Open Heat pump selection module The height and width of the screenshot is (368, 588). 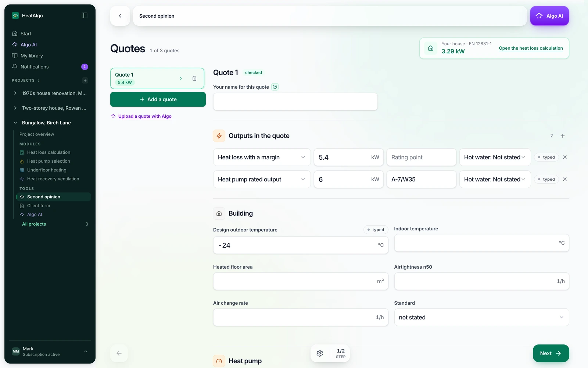tap(49, 161)
